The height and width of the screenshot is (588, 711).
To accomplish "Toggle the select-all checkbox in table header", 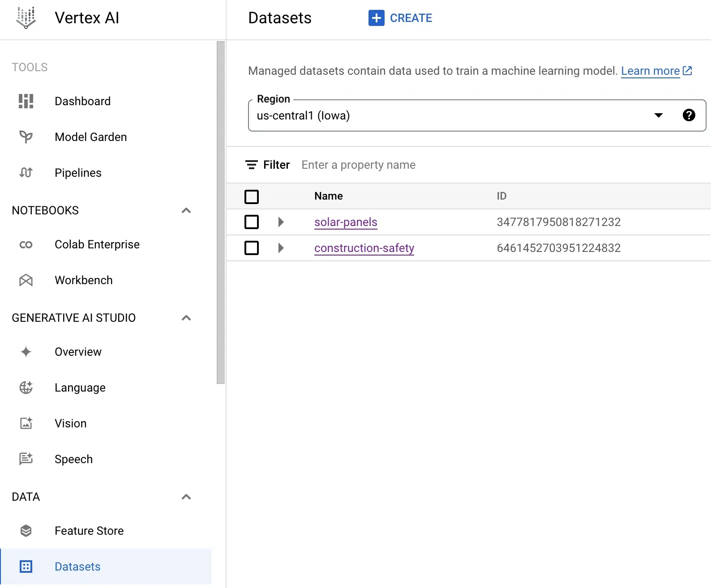I will (252, 196).
